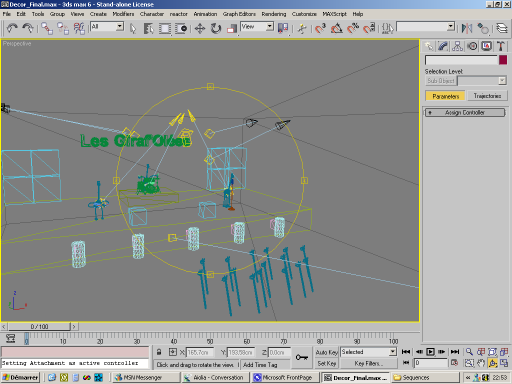Open Mini Curve Editor icon

pyautogui.click(x=10, y=339)
